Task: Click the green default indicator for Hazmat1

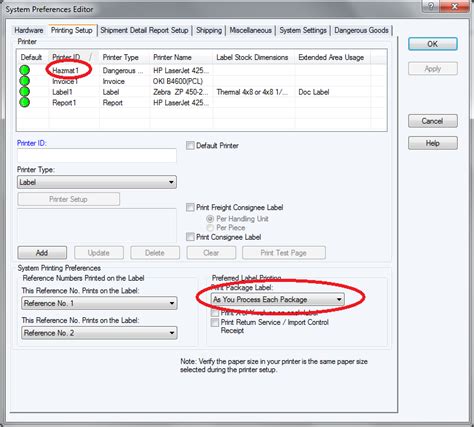Action: pyautogui.click(x=25, y=70)
